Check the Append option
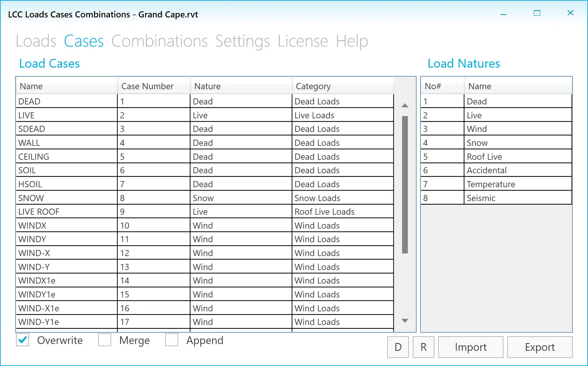588x366 pixels. tap(172, 340)
